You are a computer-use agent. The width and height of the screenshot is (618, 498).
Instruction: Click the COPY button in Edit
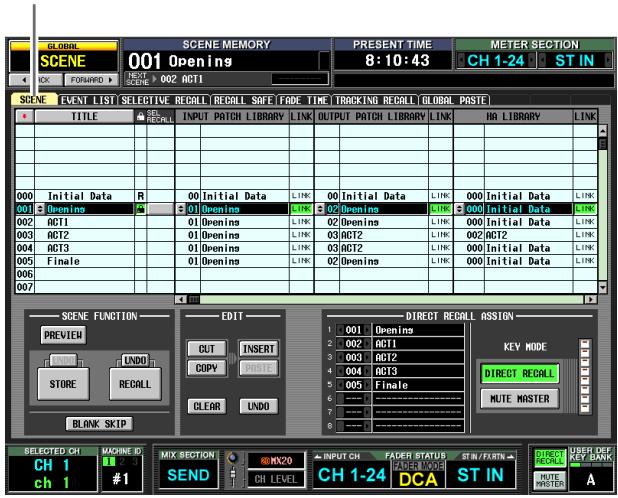tap(207, 368)
